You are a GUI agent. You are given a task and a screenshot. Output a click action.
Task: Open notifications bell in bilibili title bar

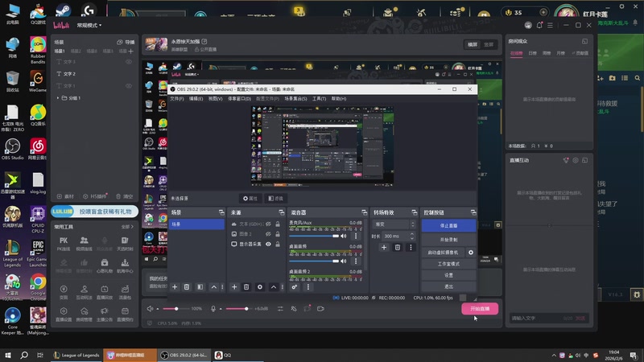coord(539,25)
